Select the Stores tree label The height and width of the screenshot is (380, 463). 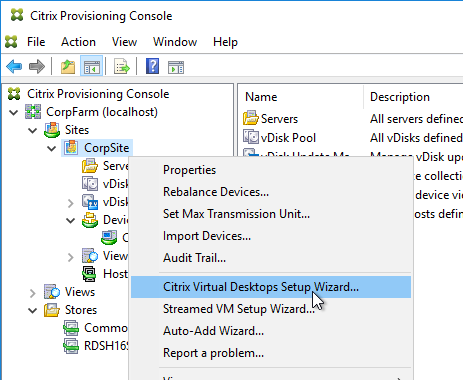click(x=81, y=310)
